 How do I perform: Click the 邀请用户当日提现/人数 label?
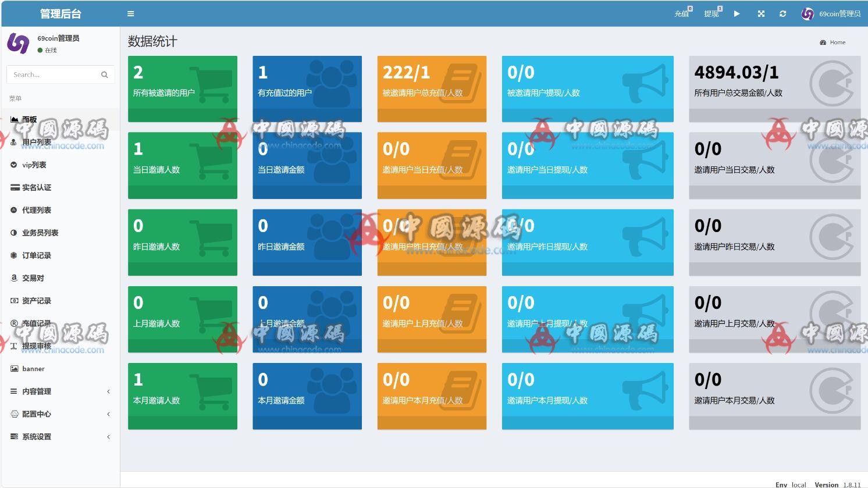tap(547, 170)
